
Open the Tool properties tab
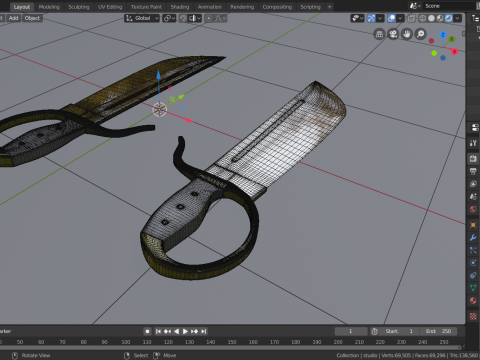[473, 143]
